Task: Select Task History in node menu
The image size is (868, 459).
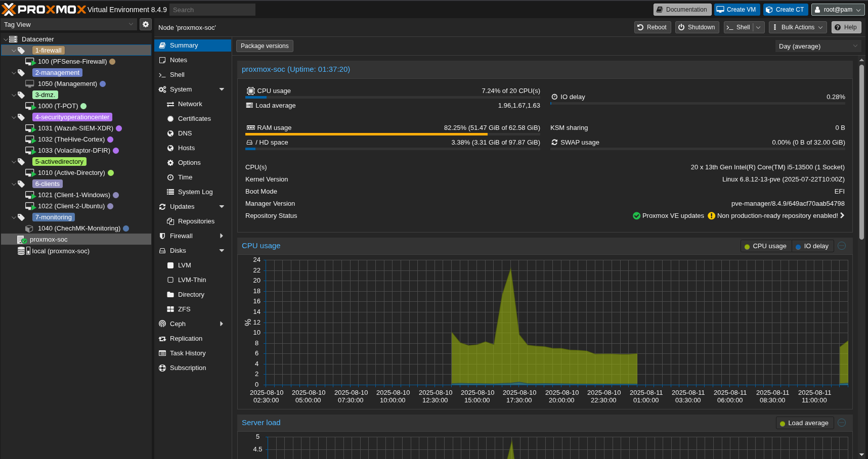Action: point(188,353)
